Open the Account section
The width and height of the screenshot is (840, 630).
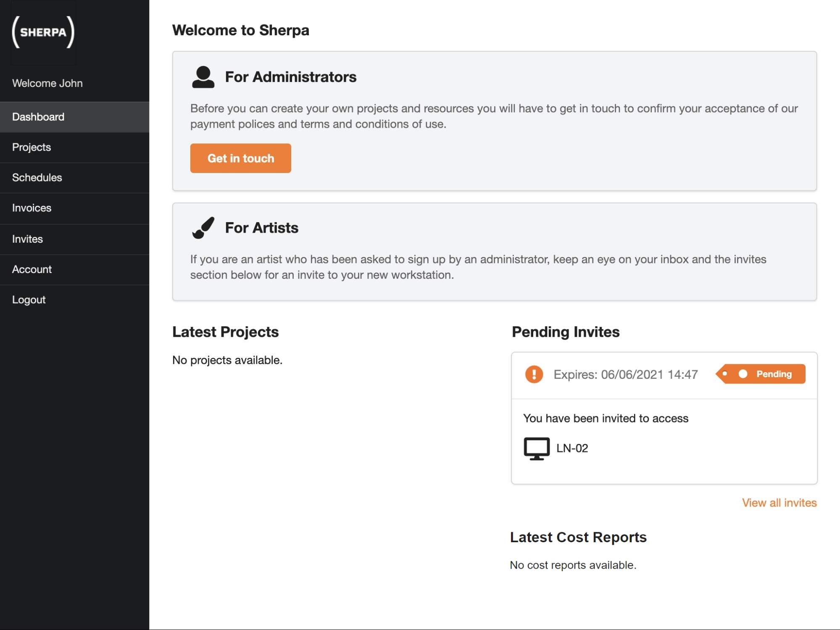pos(32,269)
